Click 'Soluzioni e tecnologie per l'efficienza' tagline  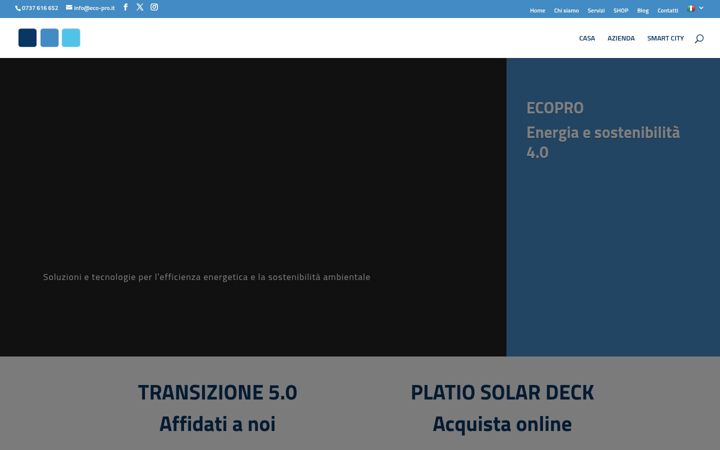(207, 277)
